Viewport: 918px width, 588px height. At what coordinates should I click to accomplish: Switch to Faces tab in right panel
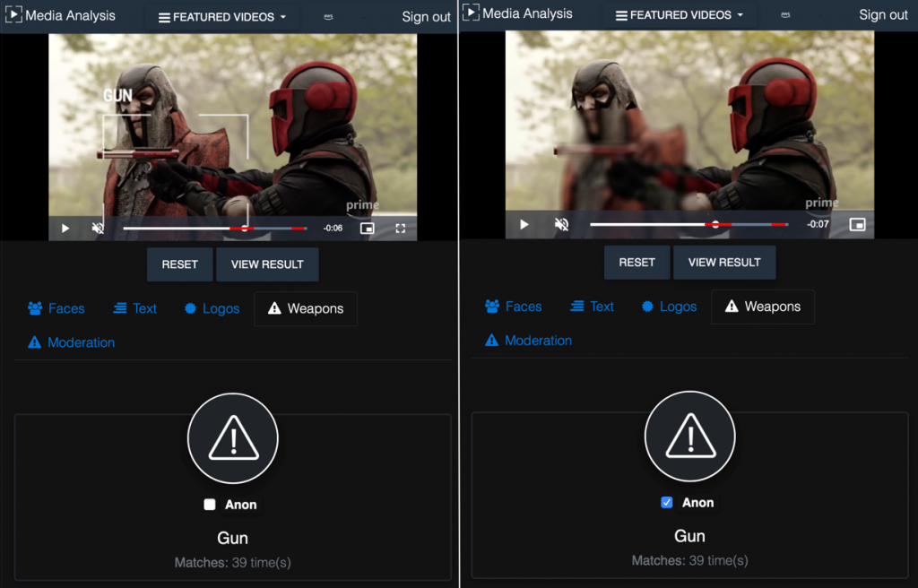coord(514,307)
